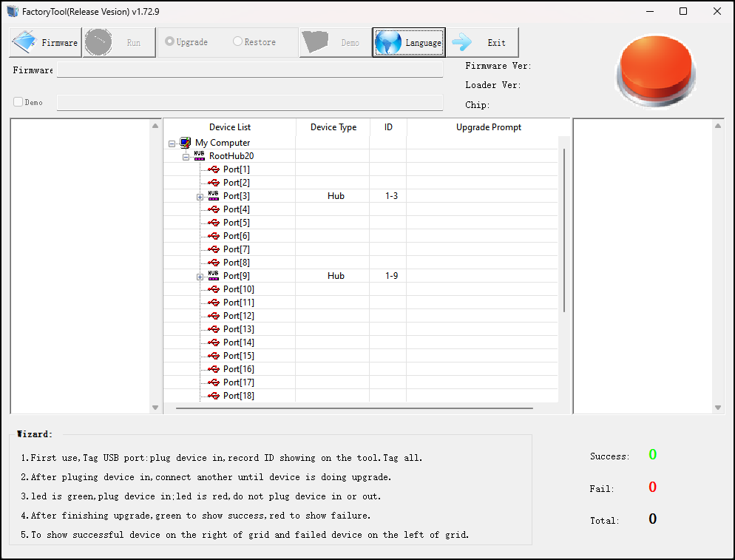Viewport: 735px width, 560px height.
Task: Expand the Port[9] hub node
Action: 200,277
